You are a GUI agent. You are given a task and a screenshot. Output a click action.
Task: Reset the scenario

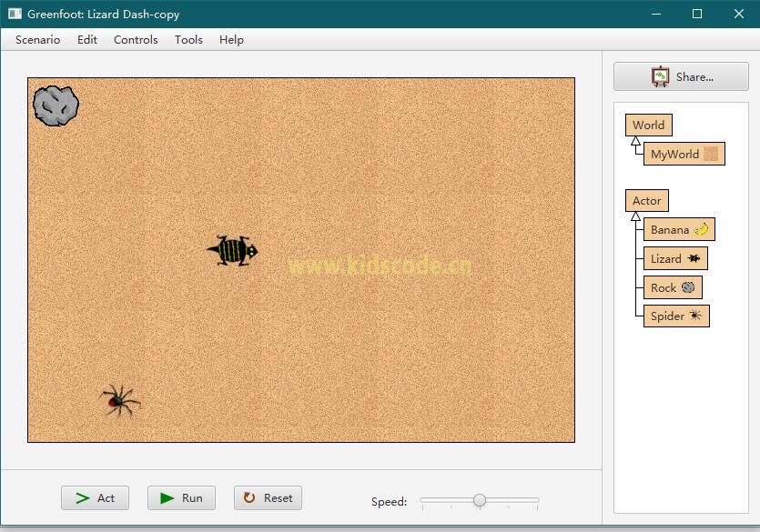pos(268,497)
